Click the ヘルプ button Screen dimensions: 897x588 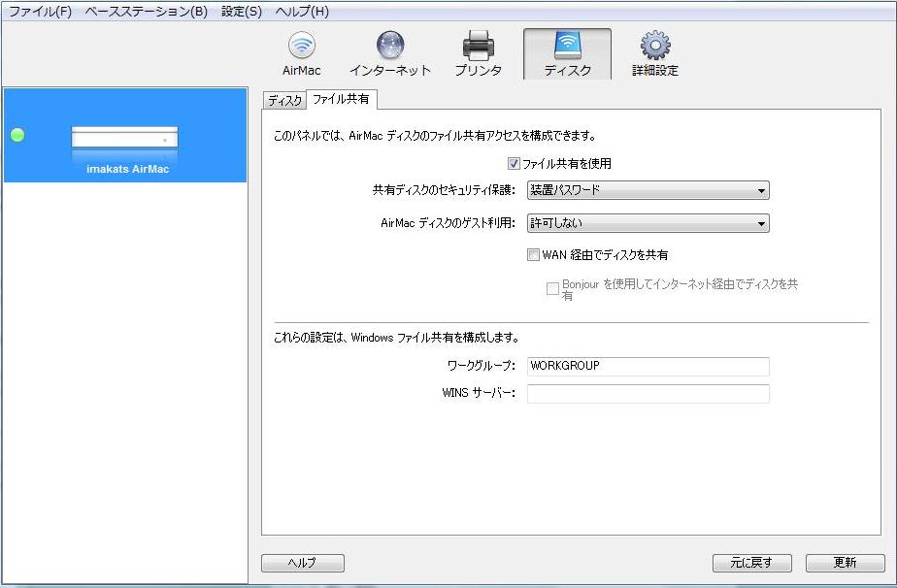[x=303, y=563]
